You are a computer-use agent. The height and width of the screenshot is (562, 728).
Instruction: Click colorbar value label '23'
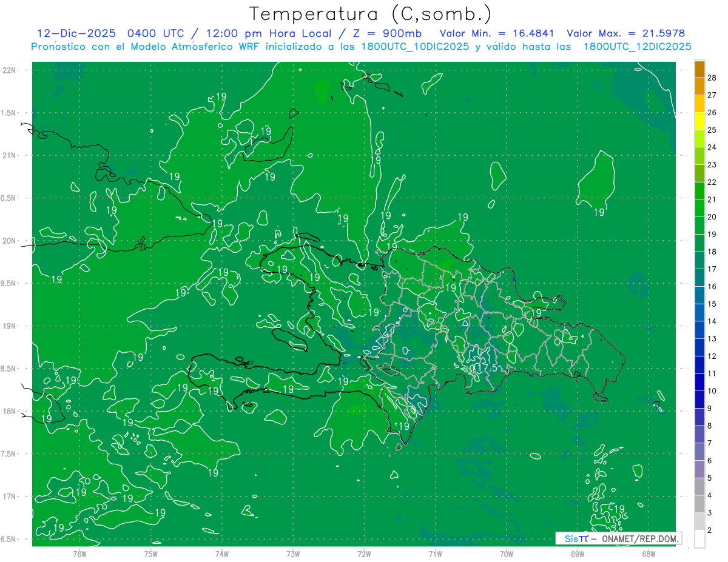[x=712, y=164]
